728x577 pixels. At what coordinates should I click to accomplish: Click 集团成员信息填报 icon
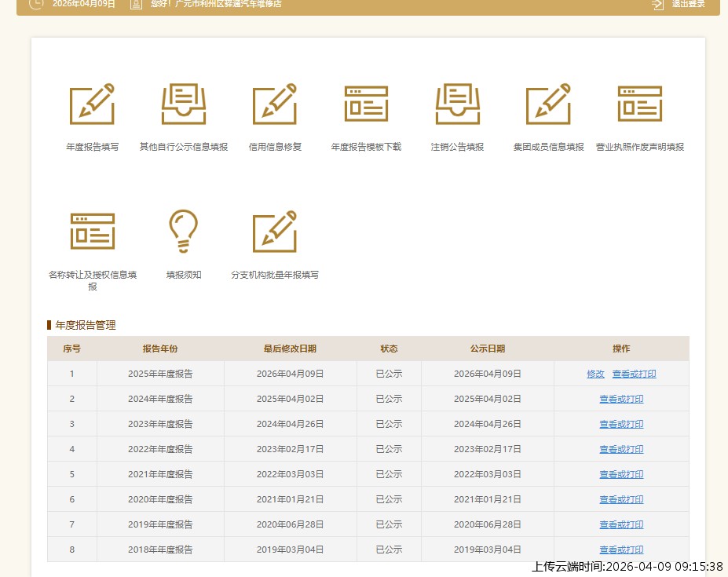coord(548,104)
